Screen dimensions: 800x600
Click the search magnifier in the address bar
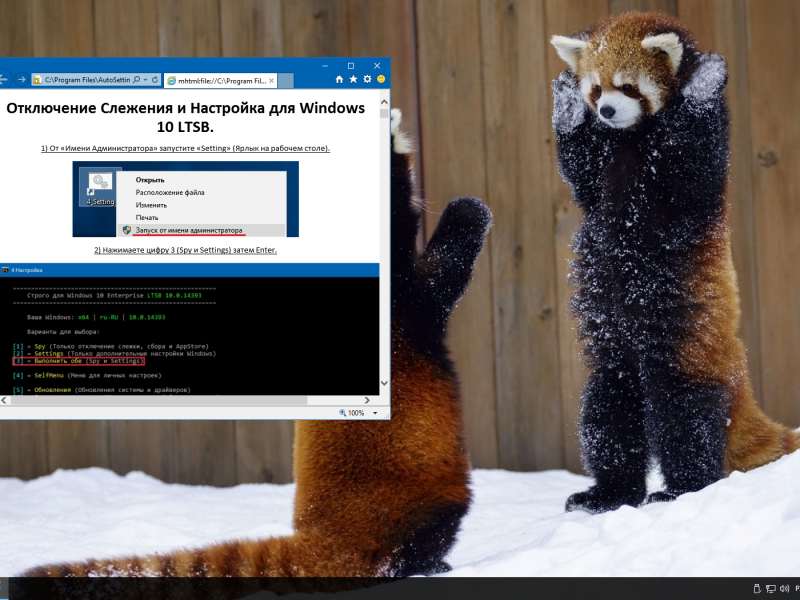pos(136,80)
